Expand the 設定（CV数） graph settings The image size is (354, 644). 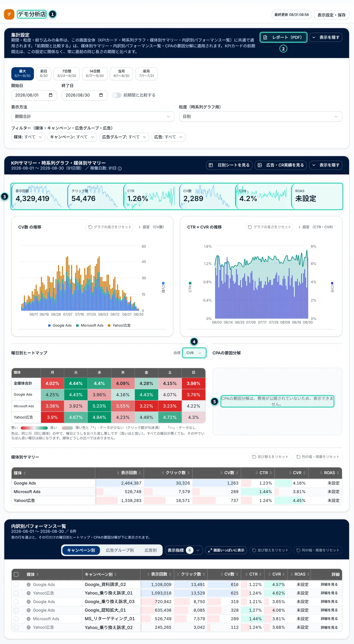pyautogui.click(x=151, y=227)
